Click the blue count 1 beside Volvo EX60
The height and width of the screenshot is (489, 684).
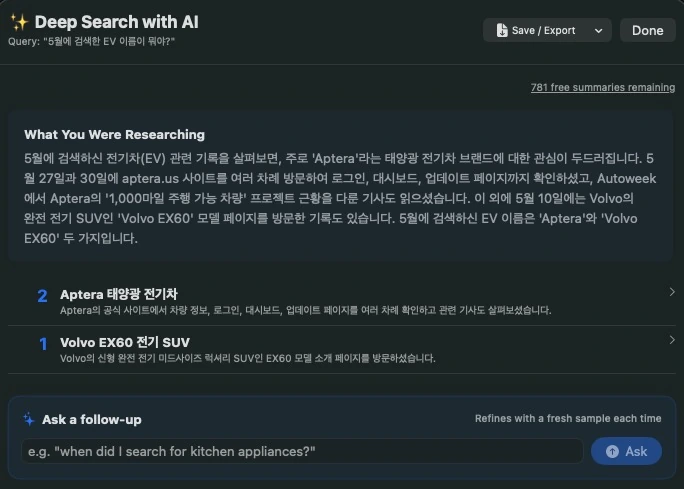point(43,344)
